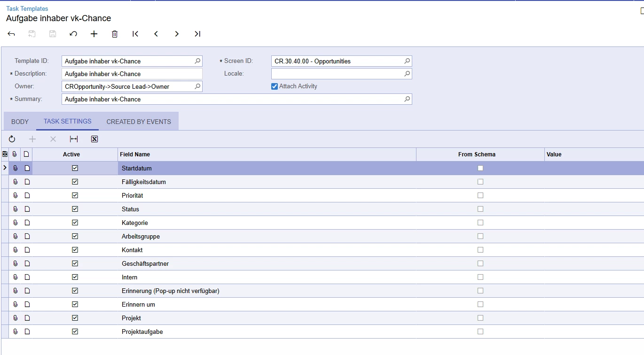Open the Template ID lookup magnifier

tap(198, 61)
